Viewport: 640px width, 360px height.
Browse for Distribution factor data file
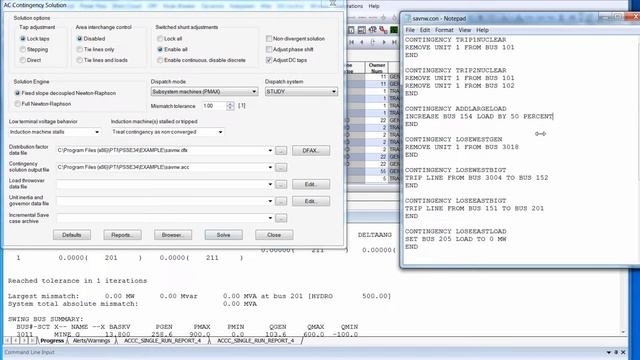click(x=281, y=151)
